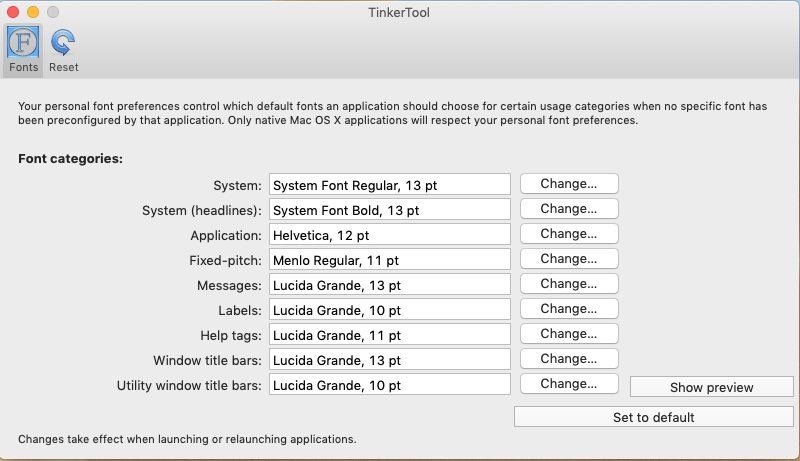Change the Labels font

[x=568, y=309]
